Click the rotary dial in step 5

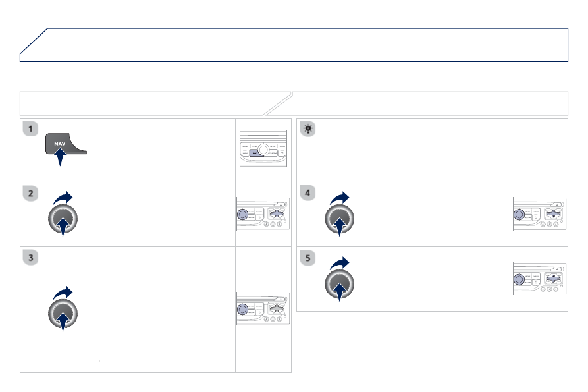(339, 285)
